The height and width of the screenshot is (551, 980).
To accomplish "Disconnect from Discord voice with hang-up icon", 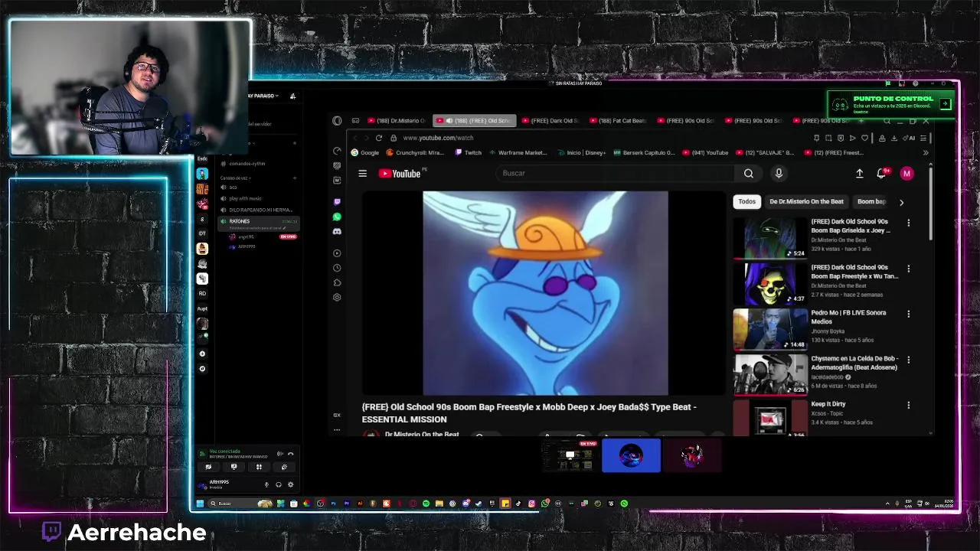I will click(290, 454).
